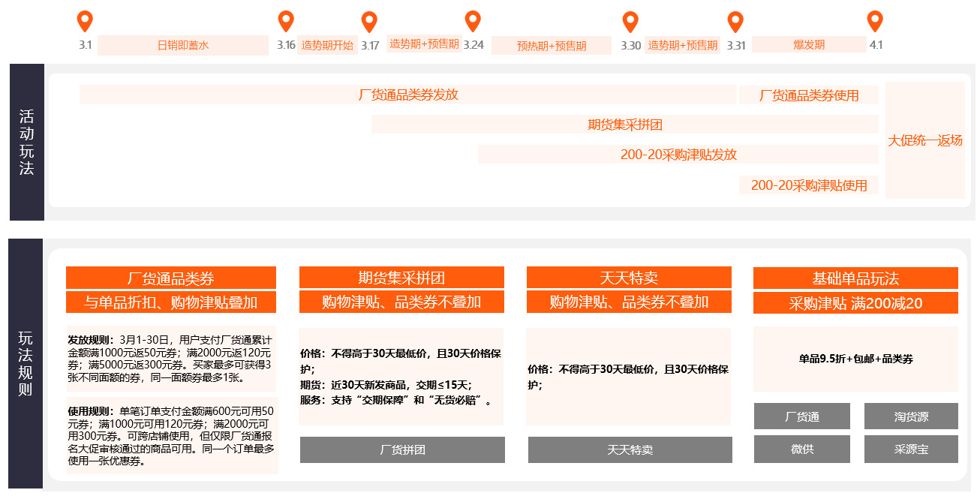980x496 pixels.
Task: Click the pin icon above date 3.31
Action: coord(736,22)
